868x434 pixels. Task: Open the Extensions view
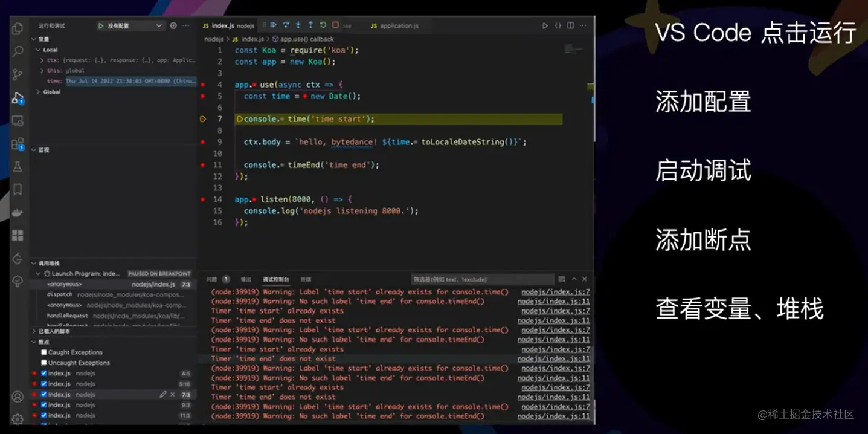click(18, 144)
